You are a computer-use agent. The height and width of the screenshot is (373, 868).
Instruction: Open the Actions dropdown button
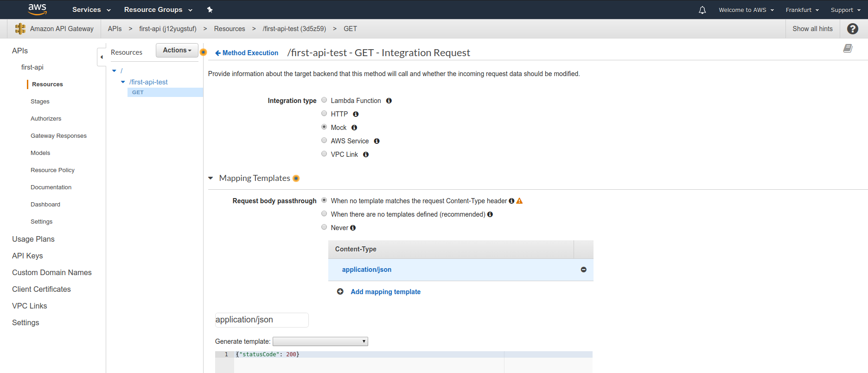(177, 50)
